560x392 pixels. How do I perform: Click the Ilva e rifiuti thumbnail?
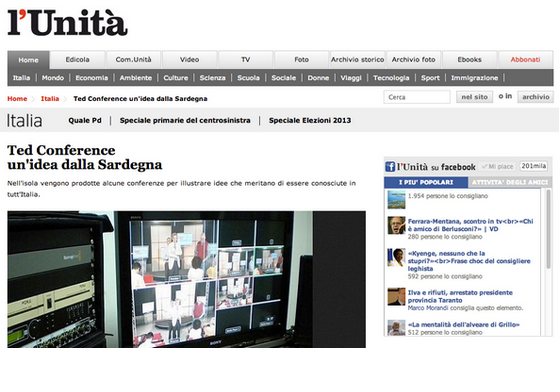[396, 297]
